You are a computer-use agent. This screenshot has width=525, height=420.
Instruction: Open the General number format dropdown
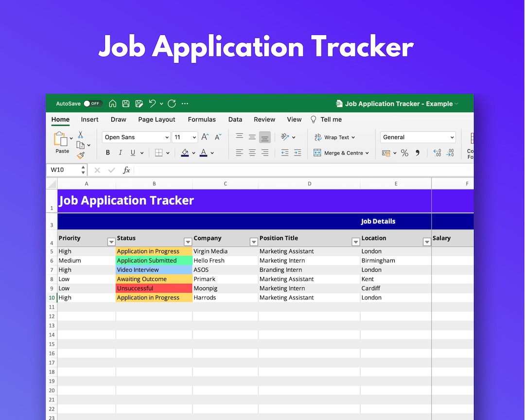[418, 137]
